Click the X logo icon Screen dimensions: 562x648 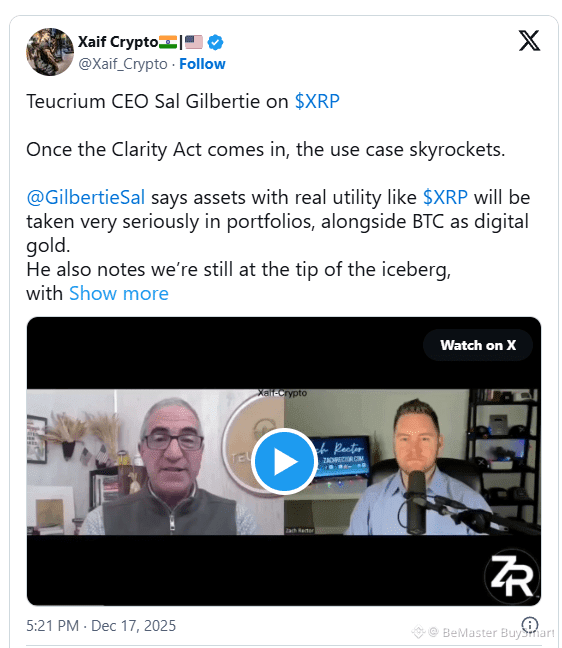coord(529,40)
